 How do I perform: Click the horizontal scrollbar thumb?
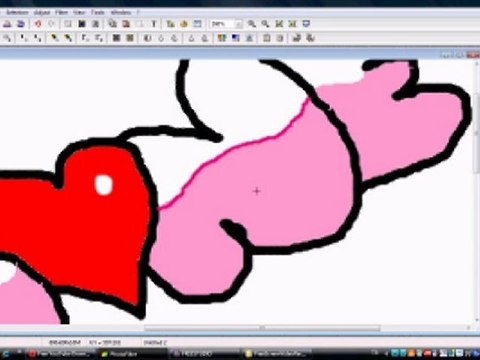[262, 328]
